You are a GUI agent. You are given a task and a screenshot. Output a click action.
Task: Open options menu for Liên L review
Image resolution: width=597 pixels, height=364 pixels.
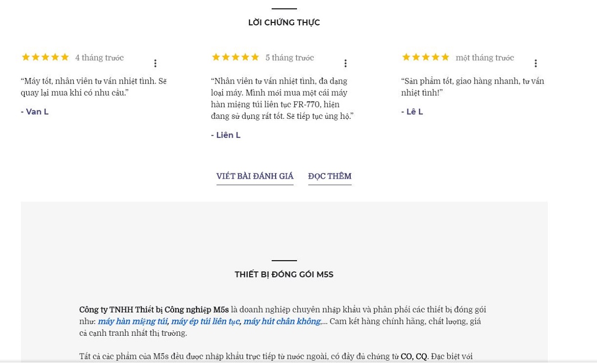(x=345, y=63)
